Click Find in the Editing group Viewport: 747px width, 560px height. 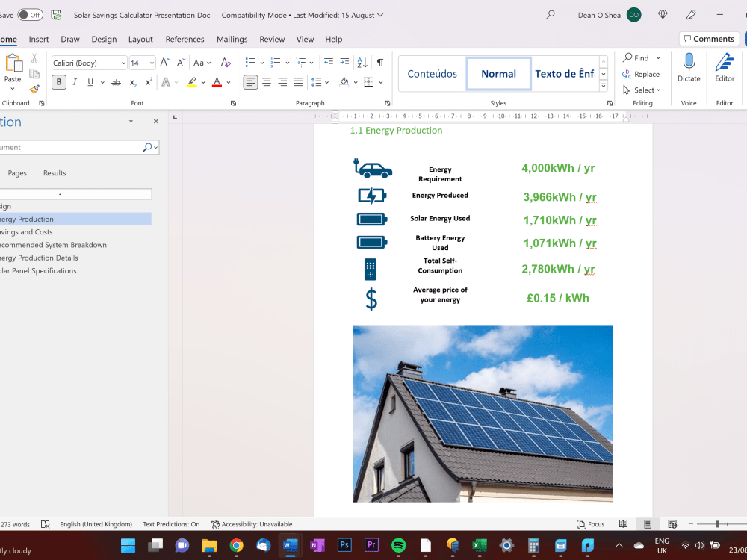pyautogui.click(x=637, y=57)
